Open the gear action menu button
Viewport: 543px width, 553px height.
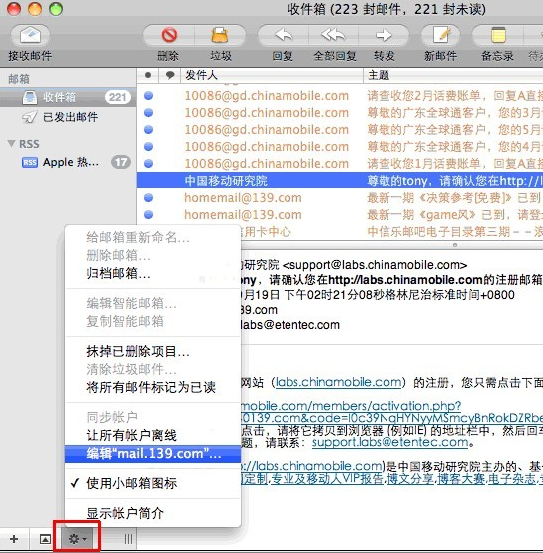point(77,539)
